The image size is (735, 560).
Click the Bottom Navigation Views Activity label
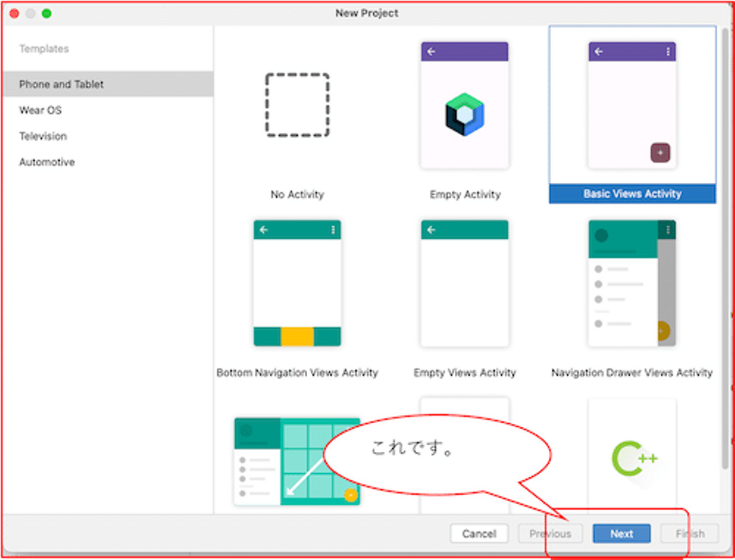(297, 373)
